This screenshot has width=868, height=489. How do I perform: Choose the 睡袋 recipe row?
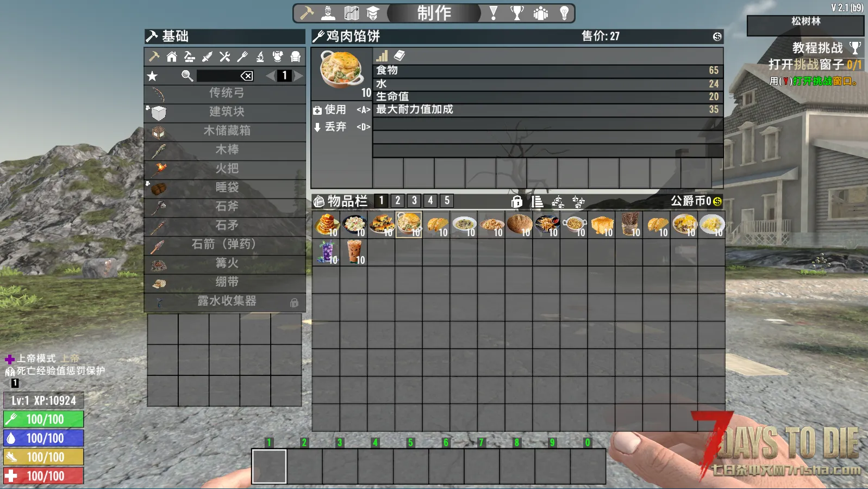click(225, 188)
